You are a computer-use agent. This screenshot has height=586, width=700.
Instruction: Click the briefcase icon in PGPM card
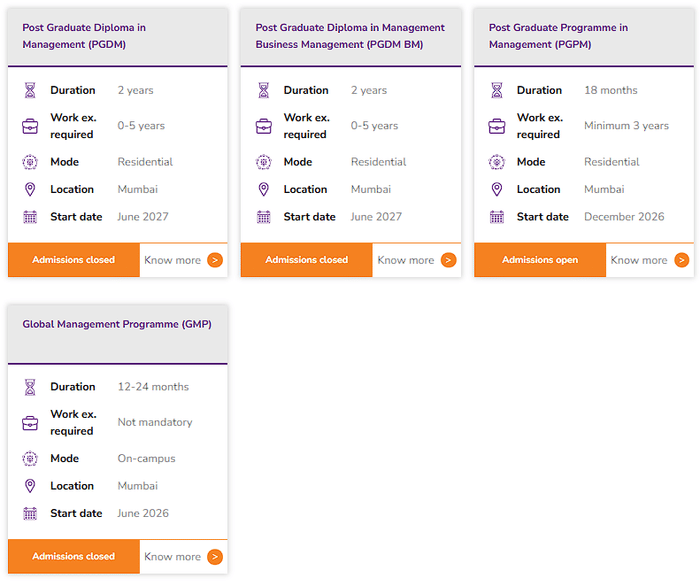(x=496, y=126)
